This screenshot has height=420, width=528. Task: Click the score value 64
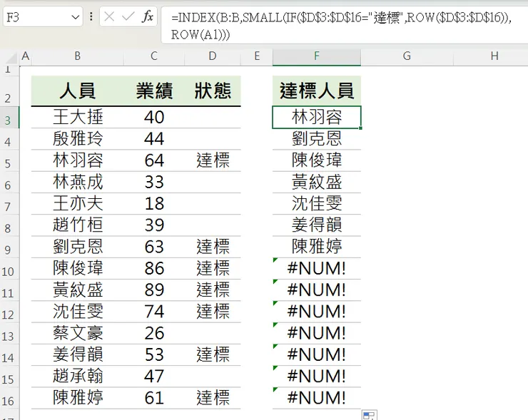154,160
